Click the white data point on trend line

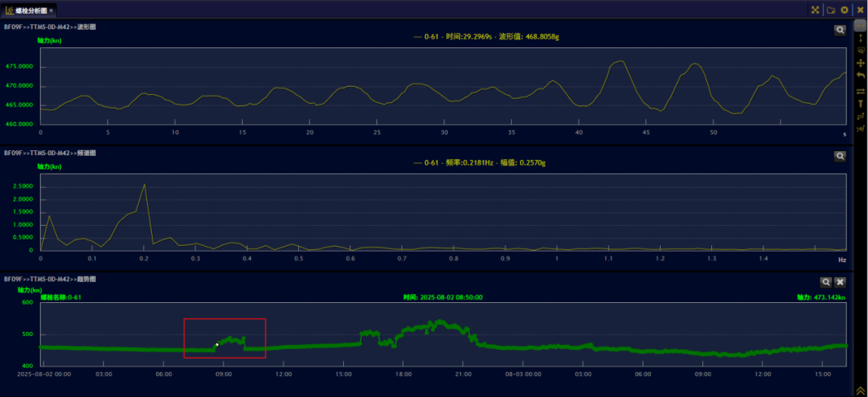click(x=216, y=345)
